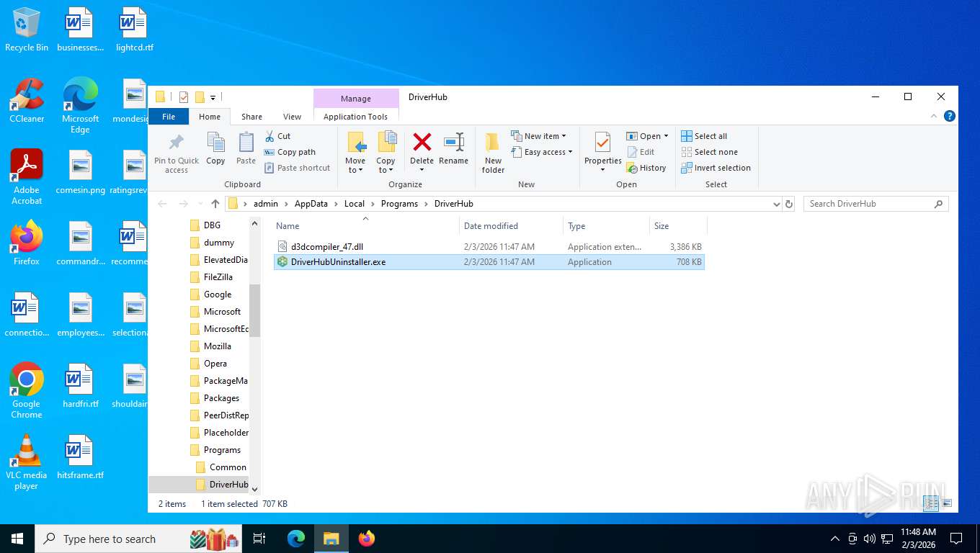This screenshot has width=980, height=553.
Task: Open Customize Quick Access Toolbar dropdown
Action: pos(213,97)
